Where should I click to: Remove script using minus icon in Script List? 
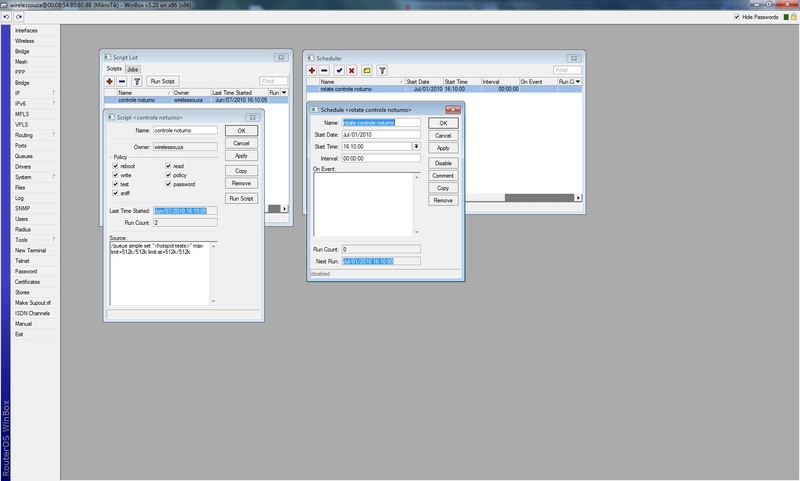pyautogui.click(x=122, y=81)
